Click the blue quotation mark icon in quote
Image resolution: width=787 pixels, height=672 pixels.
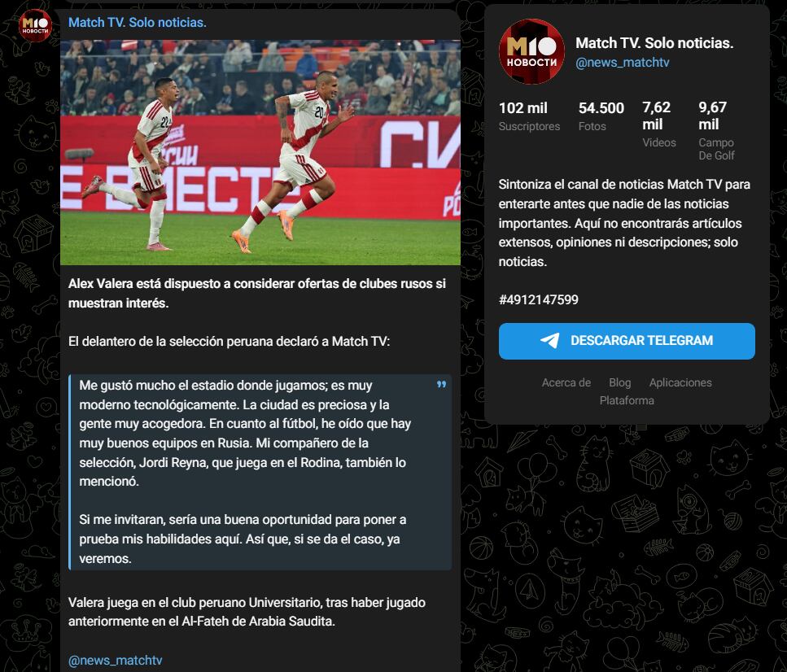pos(441,385)
